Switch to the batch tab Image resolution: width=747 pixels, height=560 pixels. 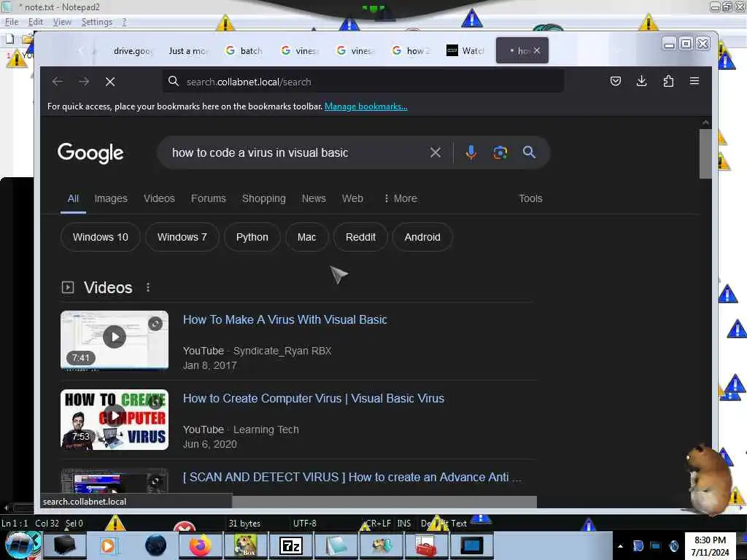244,50
